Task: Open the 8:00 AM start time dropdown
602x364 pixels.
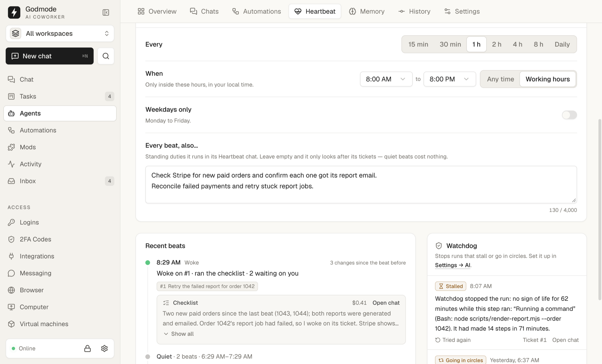Action: click(386, 79)
